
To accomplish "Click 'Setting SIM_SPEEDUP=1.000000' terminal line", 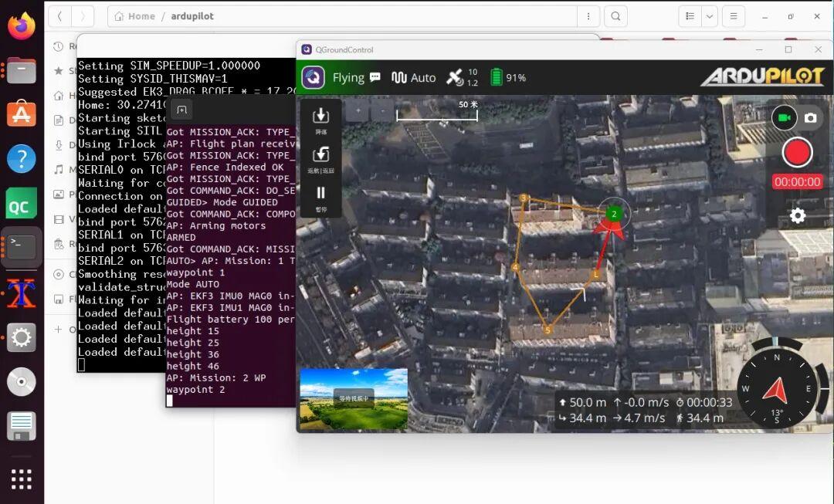I will coord(169,66).
